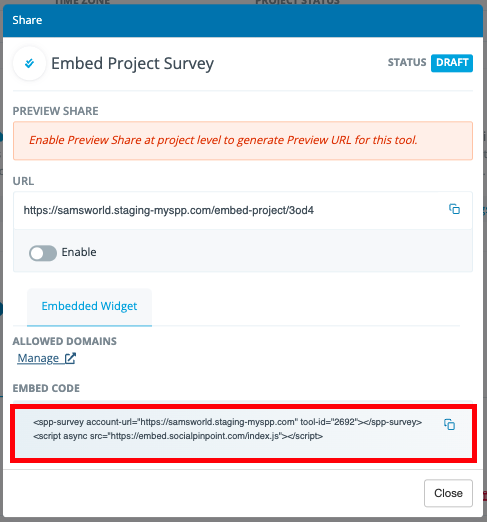Click the Enable label beside the switch
This screenshot has width=487, height=522.
79,252
